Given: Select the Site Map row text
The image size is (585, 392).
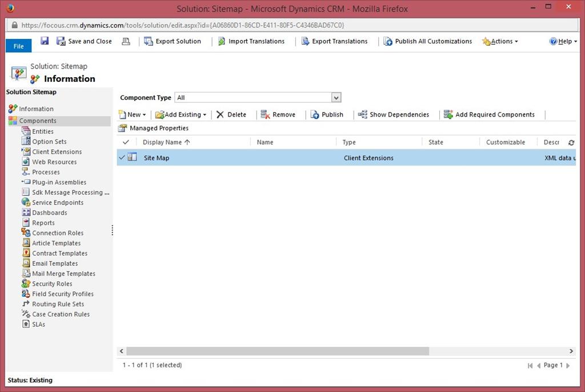Looking at the screenshot, I should pos(157,158).
